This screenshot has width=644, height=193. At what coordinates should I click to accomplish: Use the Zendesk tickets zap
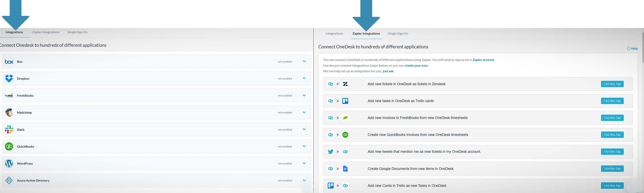pos(612,84)
